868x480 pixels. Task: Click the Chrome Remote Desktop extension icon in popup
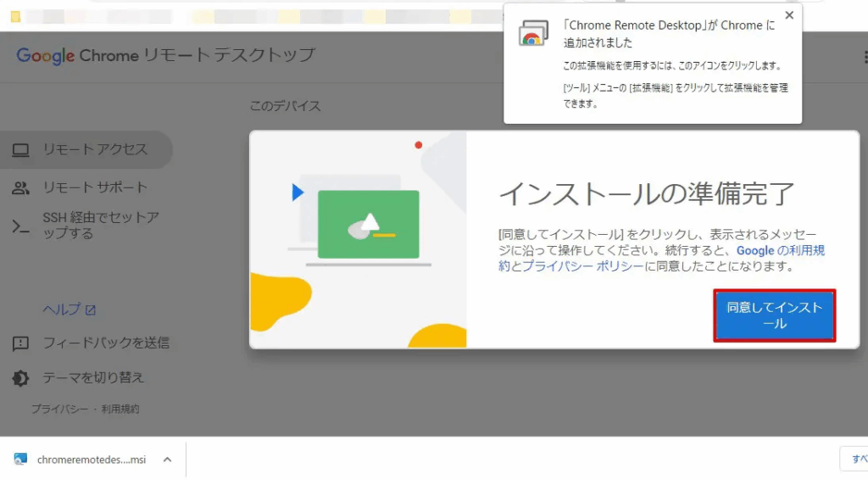click(x=531, y=33)
